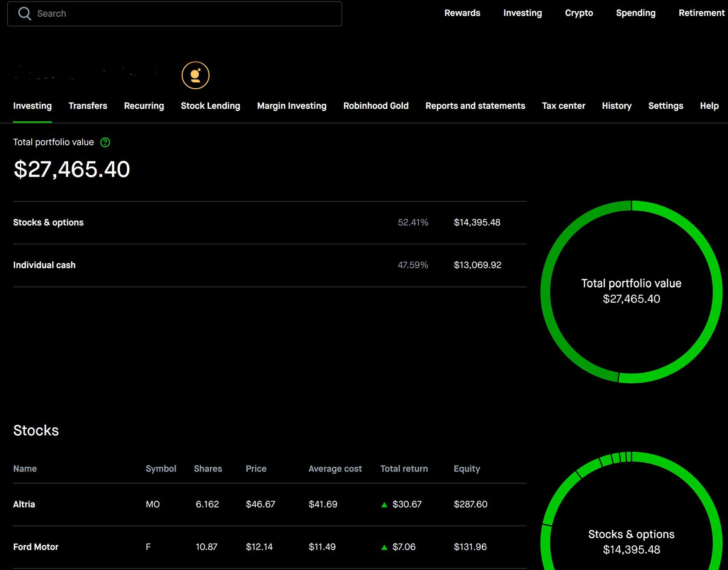Screen dimensions: 728x570
Task: Click the $27,465.40 large portfolio total
Action: pos(72,169)
